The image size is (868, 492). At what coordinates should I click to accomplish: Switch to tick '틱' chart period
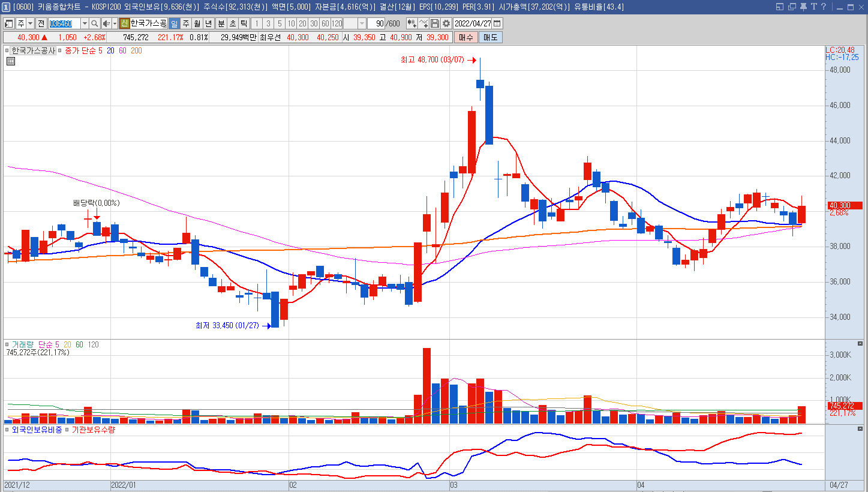[244, 23]
